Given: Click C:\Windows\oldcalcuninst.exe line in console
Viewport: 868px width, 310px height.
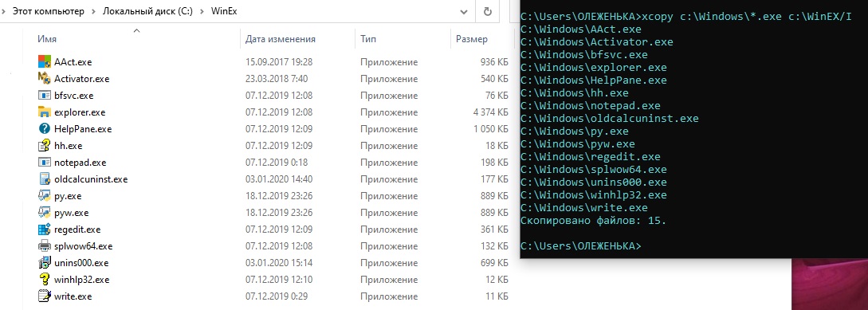Looking at the screenshot, I should (x=610, y=119).
